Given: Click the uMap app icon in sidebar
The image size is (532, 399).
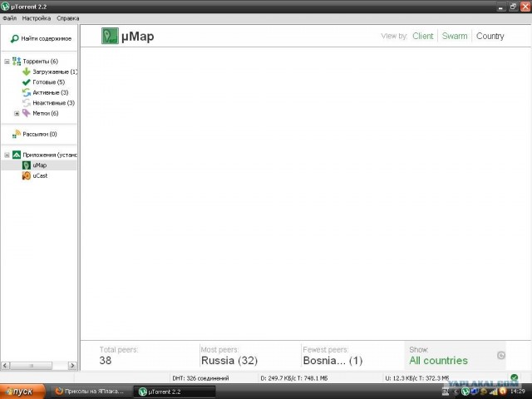Looking at the screenshot, I should pyautogui.click(x=27, y=165).
